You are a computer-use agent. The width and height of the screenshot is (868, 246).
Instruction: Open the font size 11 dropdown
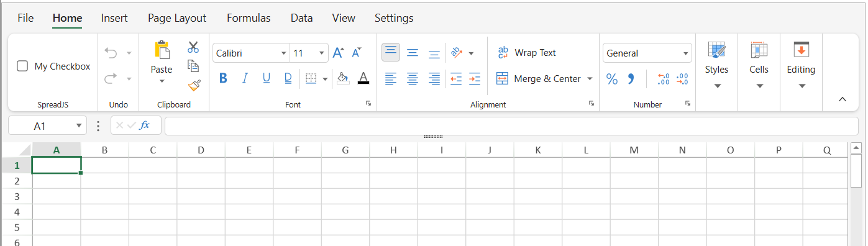(322, 53)
